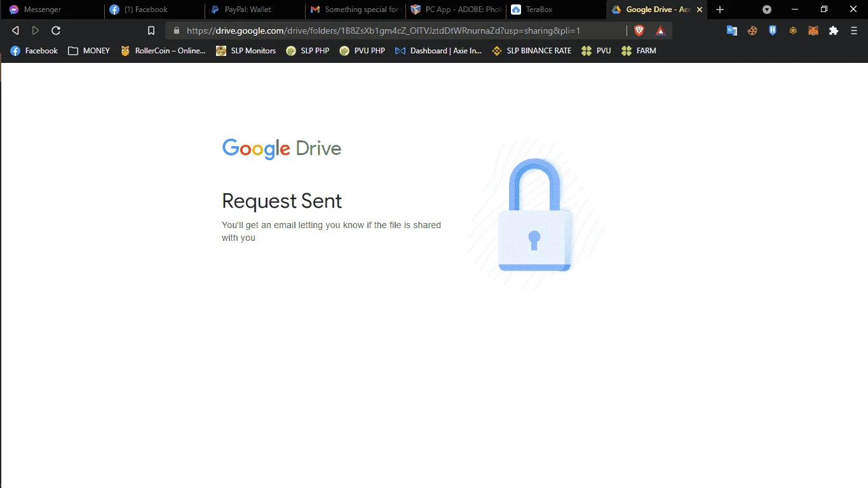The image size is (868, 488).
Task: Open the SLP BINANCE RATE bookmark
Action: tap(532, 51)
